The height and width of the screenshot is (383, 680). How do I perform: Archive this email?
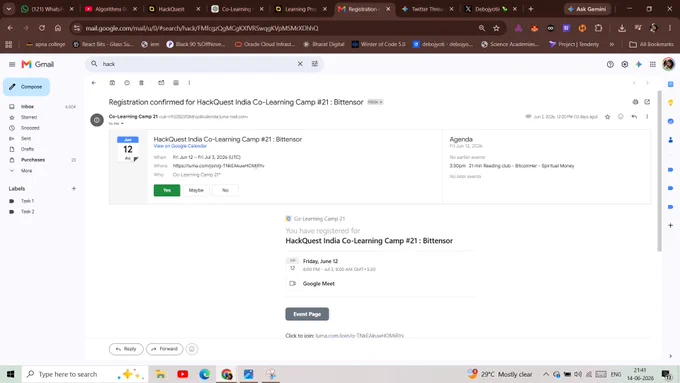click(112, 83)
